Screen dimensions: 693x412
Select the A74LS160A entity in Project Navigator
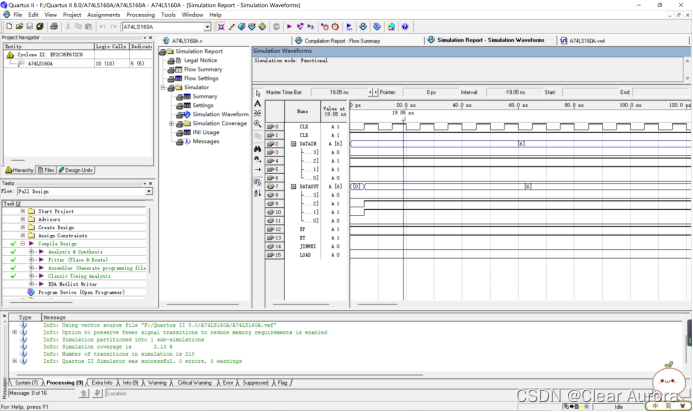click(40, 64)
